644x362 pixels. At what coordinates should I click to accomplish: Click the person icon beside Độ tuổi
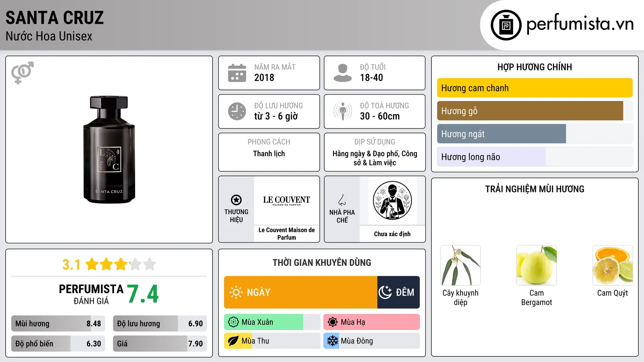pyautogui.click(x=343, y=73)
